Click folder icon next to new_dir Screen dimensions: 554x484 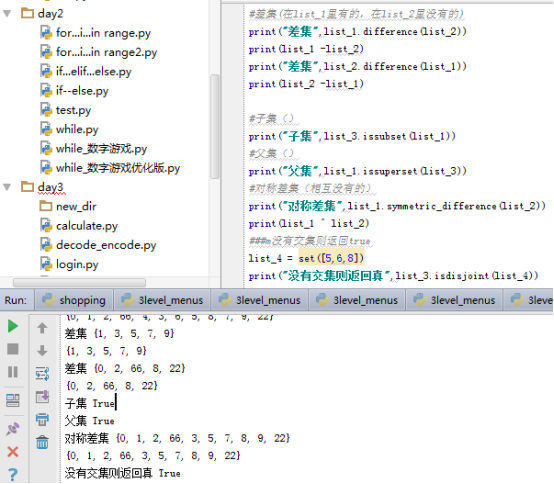pyautogui.click(x=46, y=206)
